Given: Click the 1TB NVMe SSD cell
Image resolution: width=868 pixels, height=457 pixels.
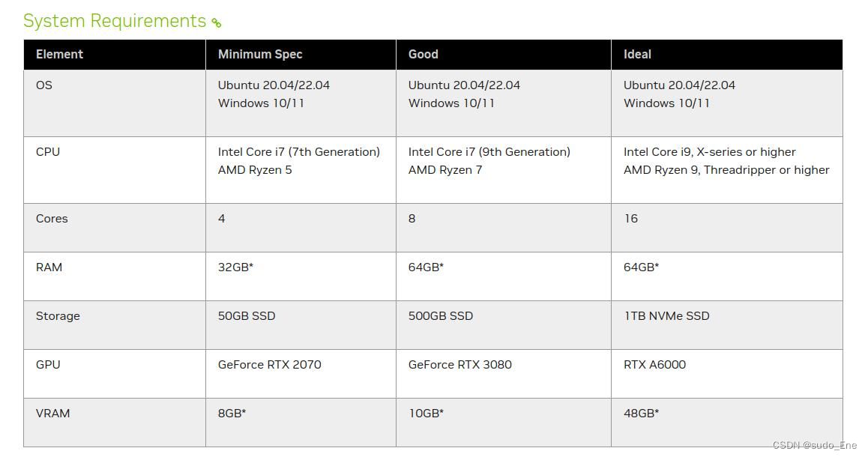Looking at the screenshot, I should (x=666, y=315).
